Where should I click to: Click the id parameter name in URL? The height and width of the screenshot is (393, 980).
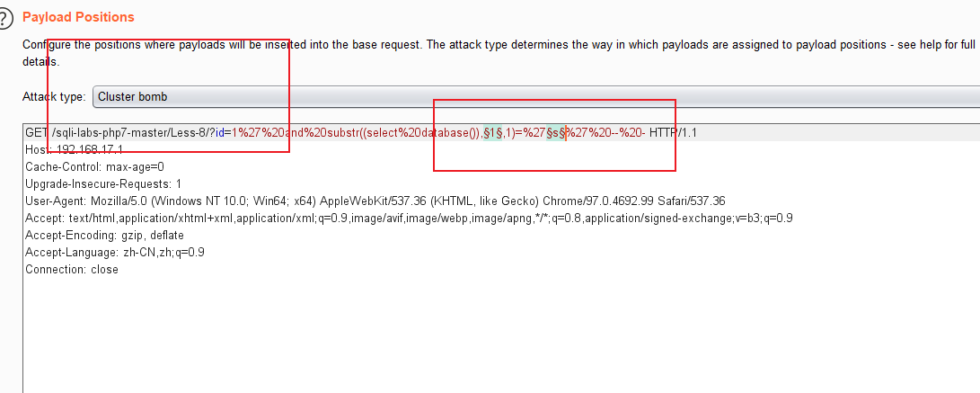click(x=220, y=133)
